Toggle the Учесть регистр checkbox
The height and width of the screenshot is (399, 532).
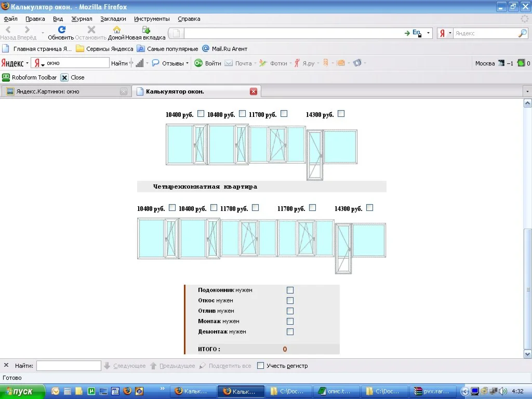(261, 366)
